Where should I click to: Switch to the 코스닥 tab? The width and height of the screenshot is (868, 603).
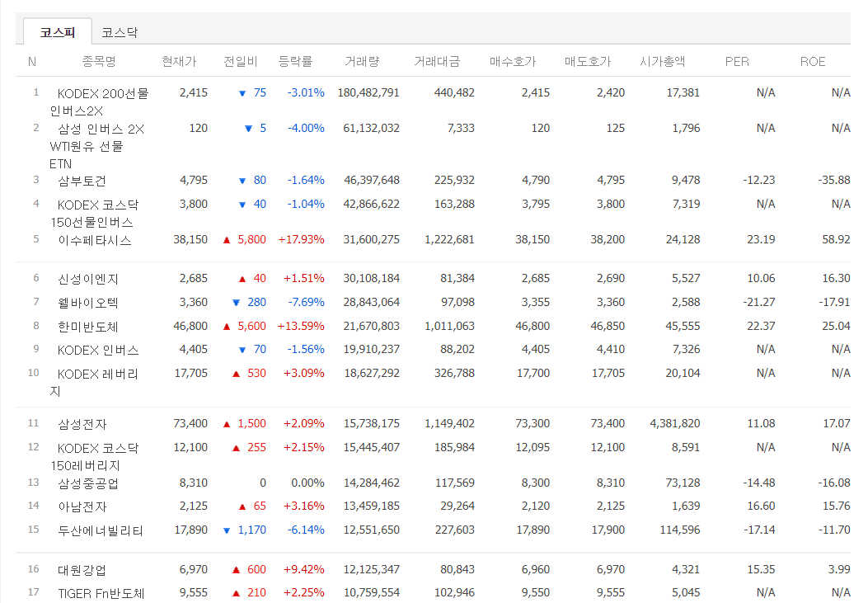120,32
